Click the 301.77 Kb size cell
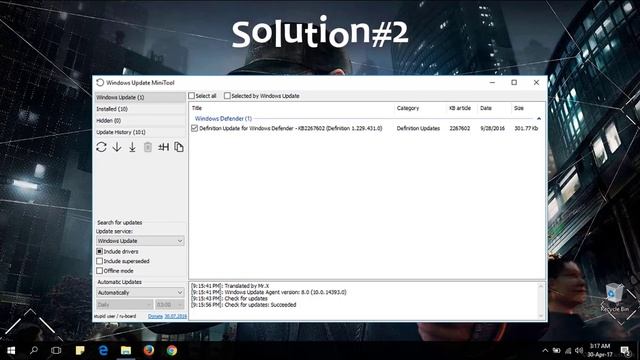 click(526, 128)
